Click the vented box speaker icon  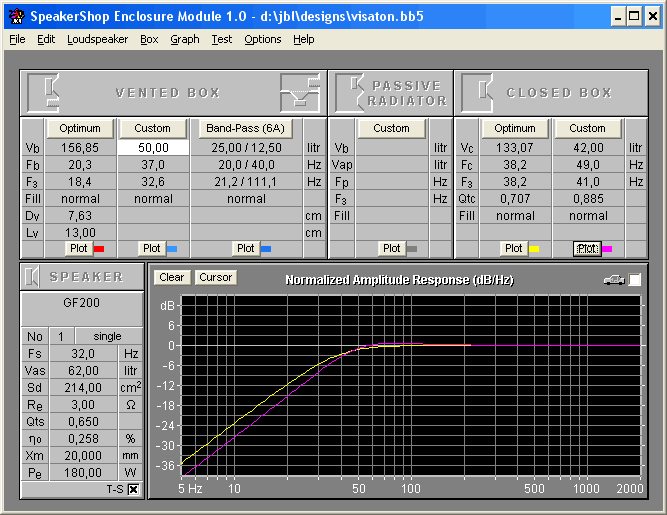(x=44, y=92)
